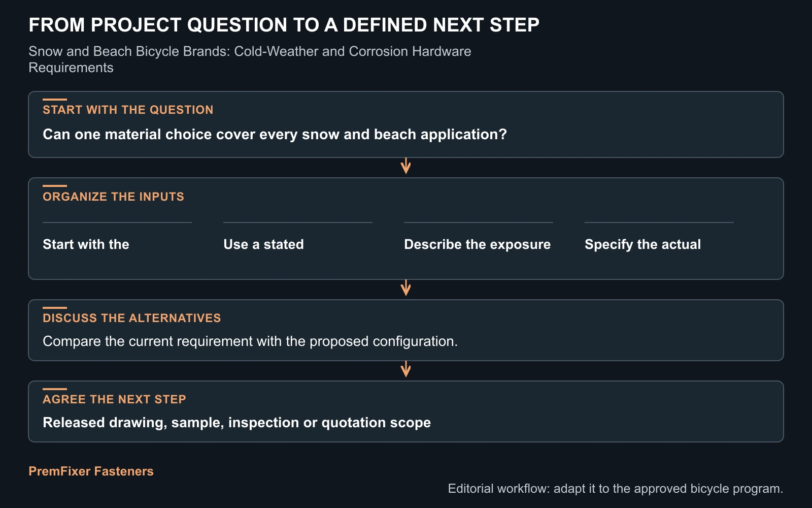This screenshot has height=508, width=812.
Task: Select the 'Organize The Inputs' heading
Action: 113,197
